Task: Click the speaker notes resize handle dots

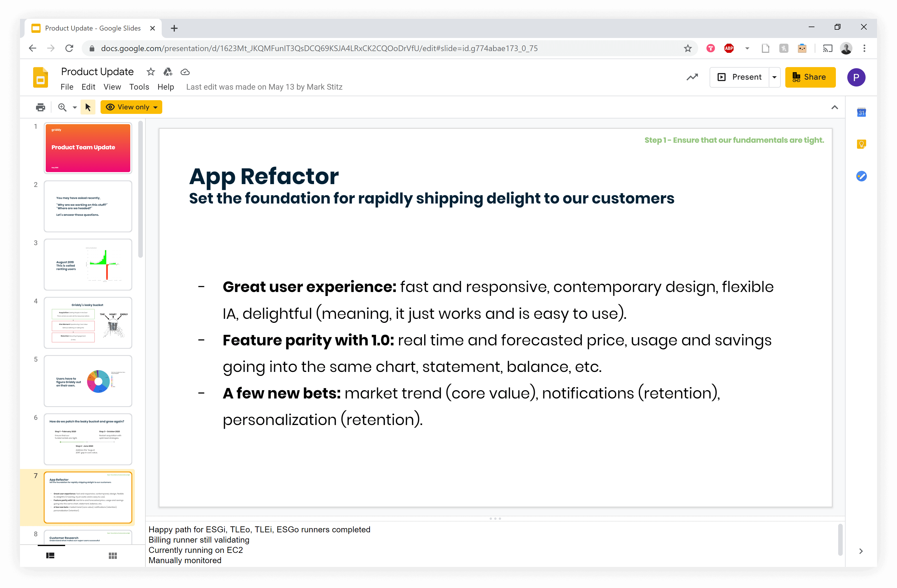Action: point(495,519)
